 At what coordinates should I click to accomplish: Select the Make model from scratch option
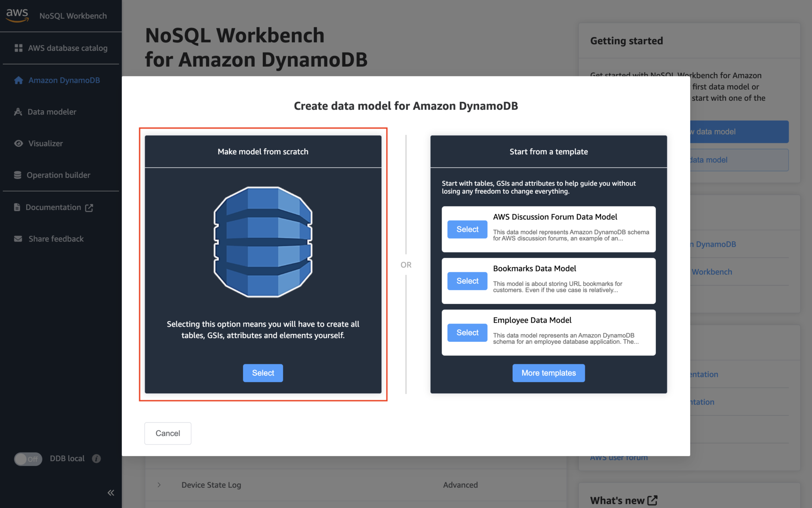point(262,373)
